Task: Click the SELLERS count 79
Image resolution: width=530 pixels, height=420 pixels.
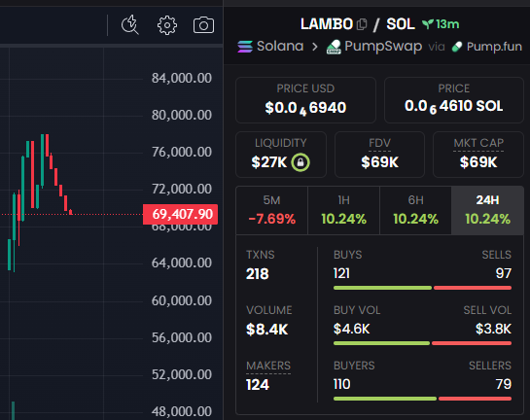Action: [x=504, y=384]
